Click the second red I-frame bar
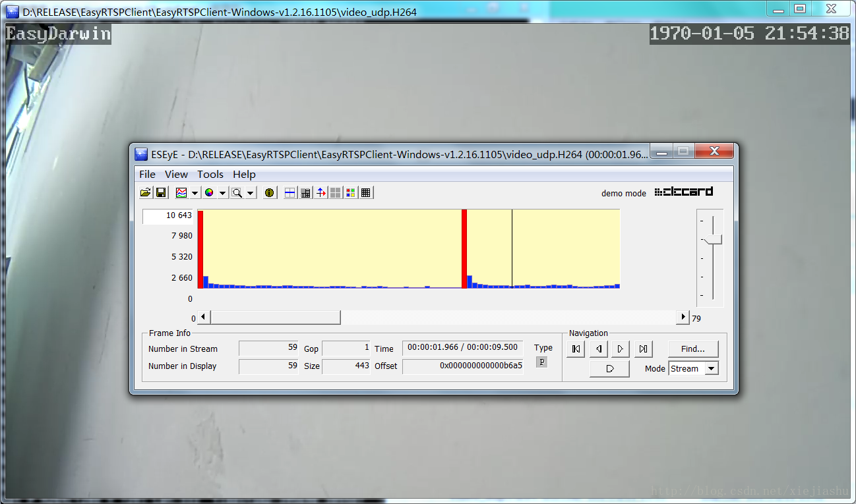This screenshot has height=504, width=856. click(x=464, y=249)
